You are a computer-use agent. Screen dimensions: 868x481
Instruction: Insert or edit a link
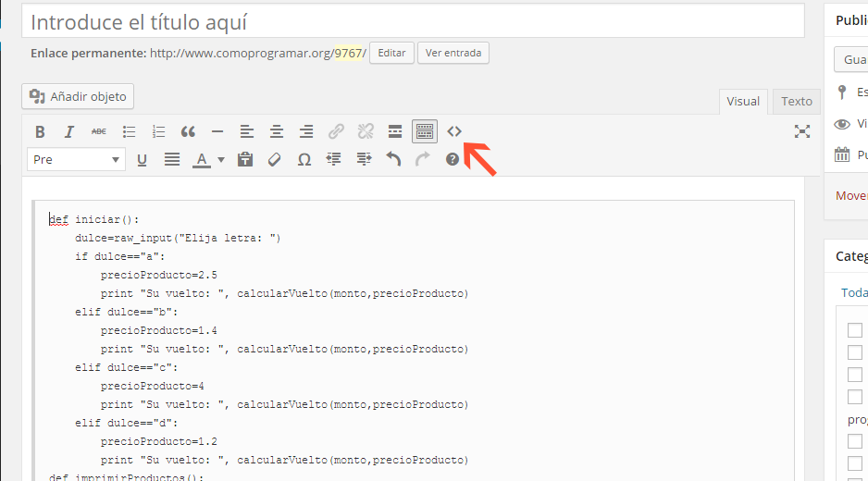point(336,131)
